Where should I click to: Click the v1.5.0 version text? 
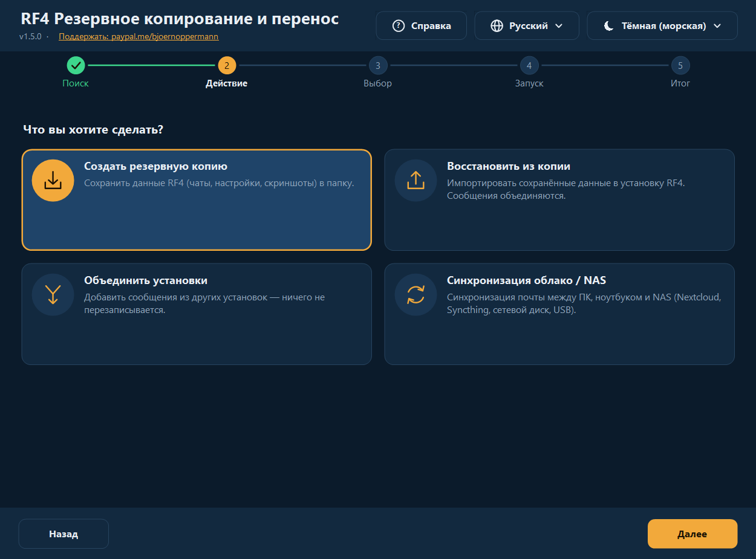tap(30, 37)
